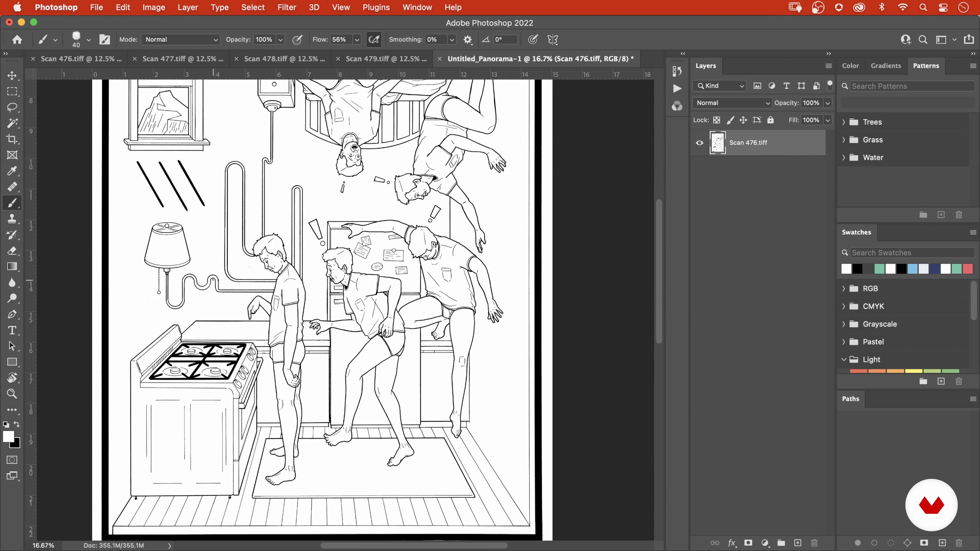Open the brush Mode dropdown
980x551 pixels.
coord(181,40)
